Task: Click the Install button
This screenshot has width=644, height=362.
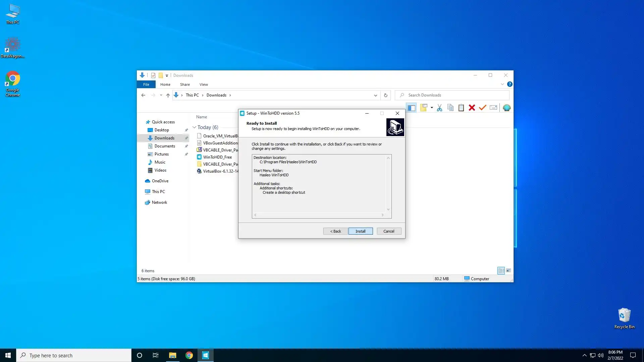Action: pos(361,231)
